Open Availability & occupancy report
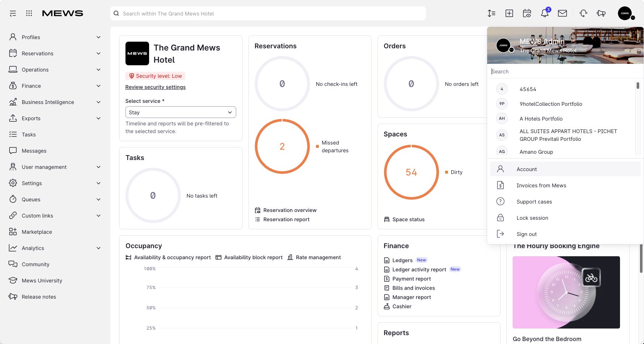 (172, 257)
